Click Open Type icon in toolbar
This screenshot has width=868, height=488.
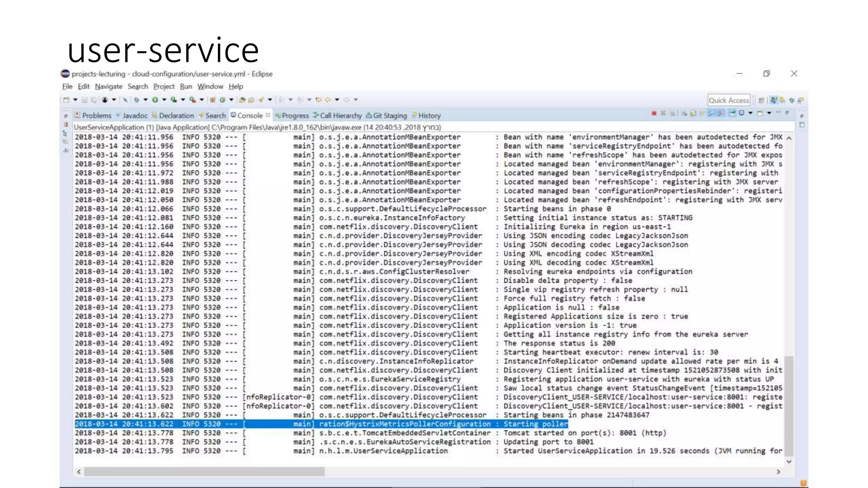[x=242, y=100]
